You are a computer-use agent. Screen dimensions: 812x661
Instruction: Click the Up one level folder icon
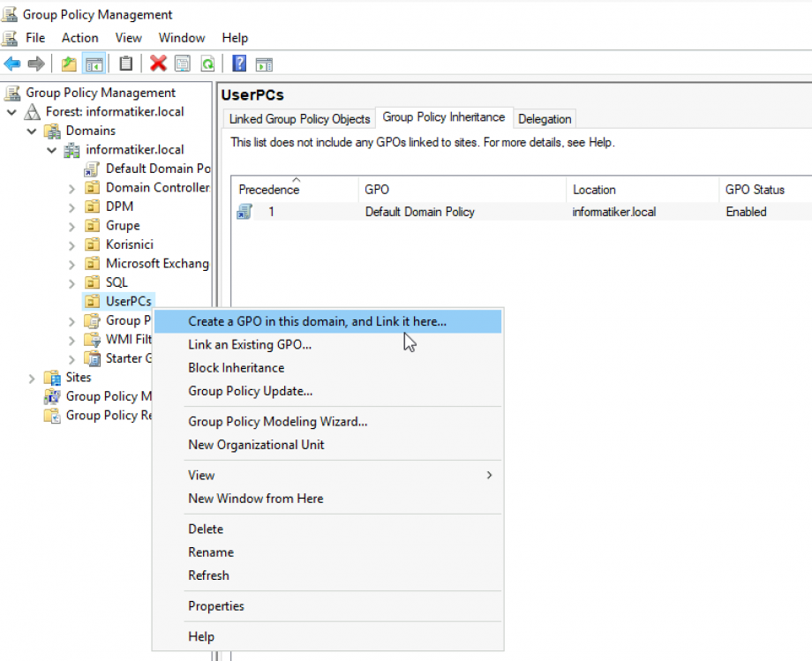(68, 63)
